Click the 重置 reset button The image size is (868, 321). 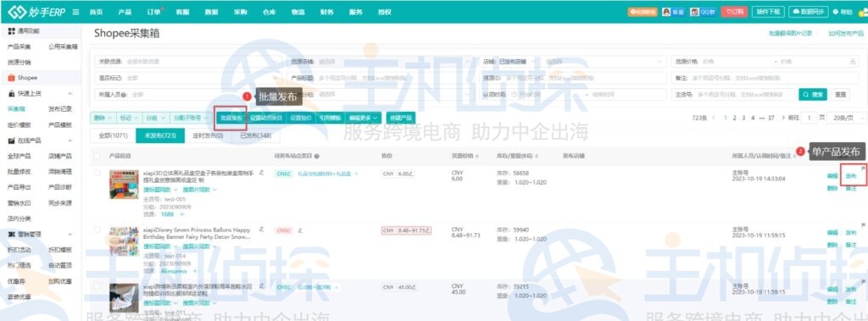click(840, 95)
